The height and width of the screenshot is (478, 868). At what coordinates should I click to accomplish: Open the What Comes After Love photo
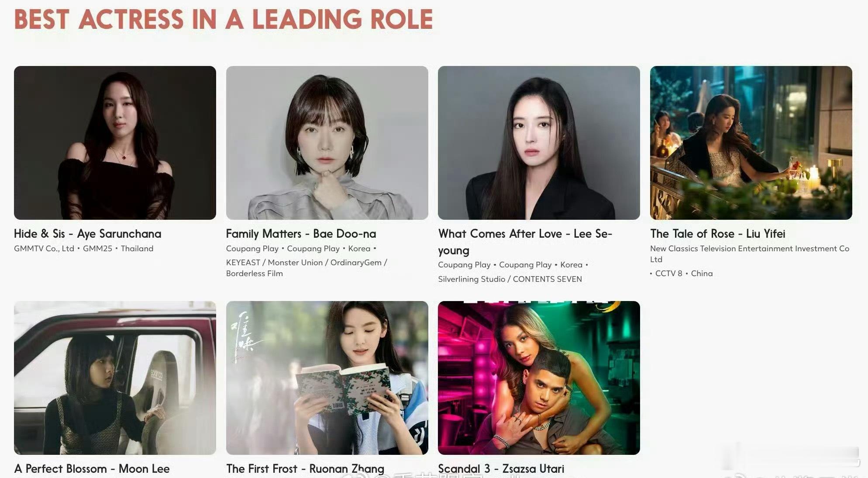(539, 143)
